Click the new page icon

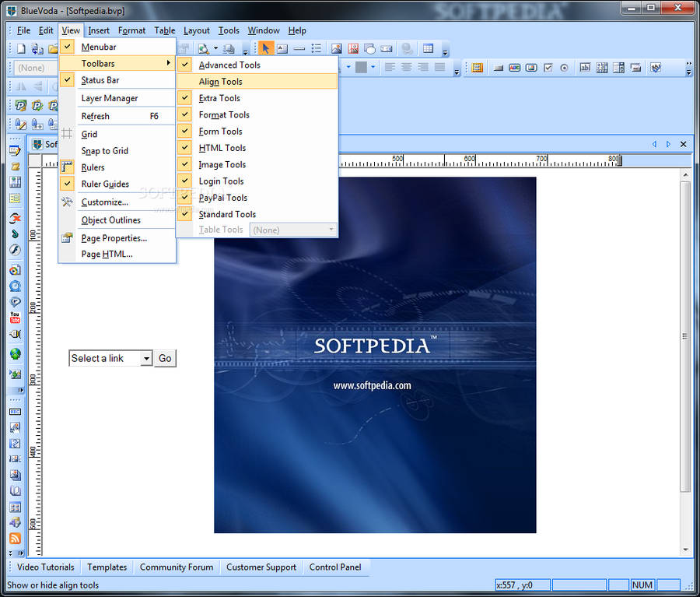[21, 48]
